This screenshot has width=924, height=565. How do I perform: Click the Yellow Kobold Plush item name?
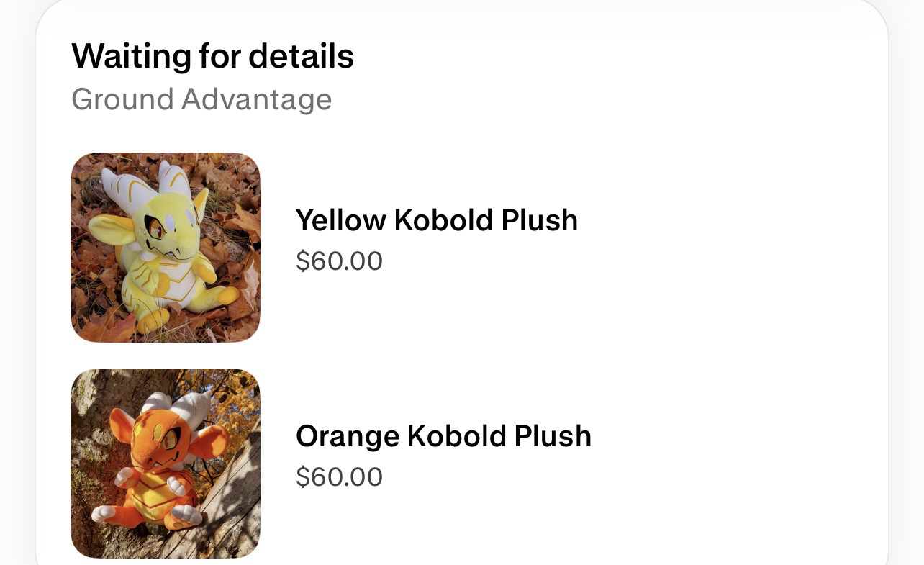(x=436, y=220)
